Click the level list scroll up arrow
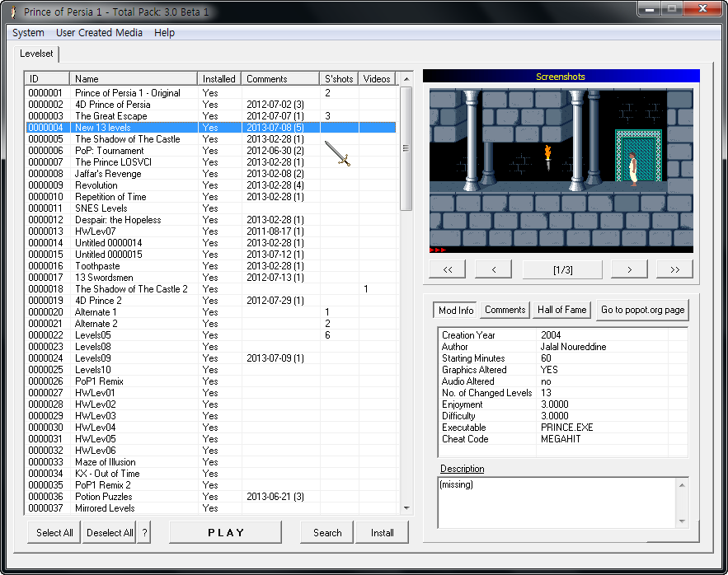Screen dimensions: 728x575 pyautogui.click(x=406, y=79)
